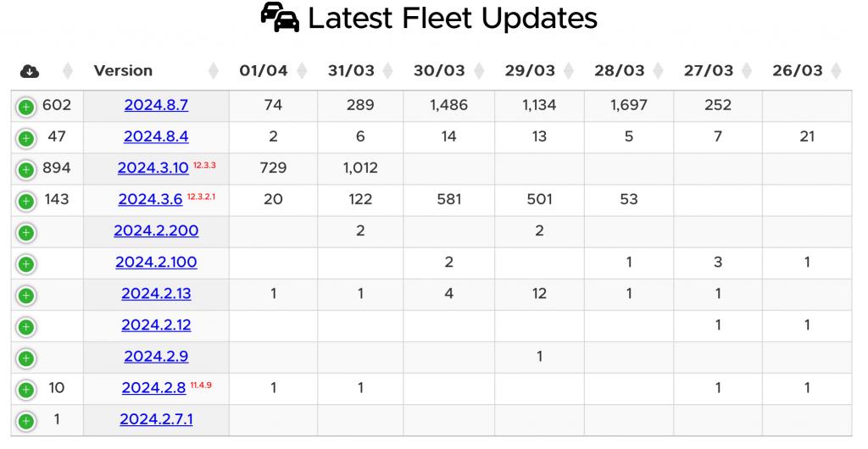Click green plus icon beside 2024.2.100
This screenshot has height=449, width=868.
[x=26, y=263]
